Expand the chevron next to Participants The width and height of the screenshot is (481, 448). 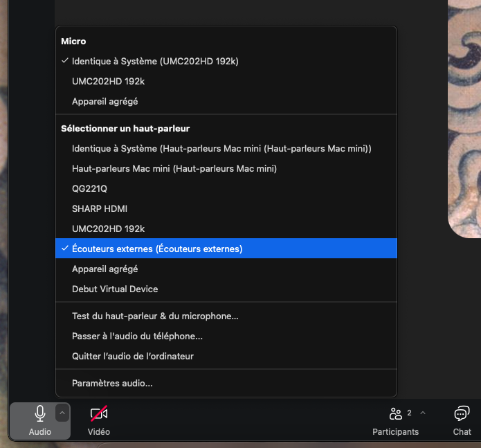tap(423, 413)
